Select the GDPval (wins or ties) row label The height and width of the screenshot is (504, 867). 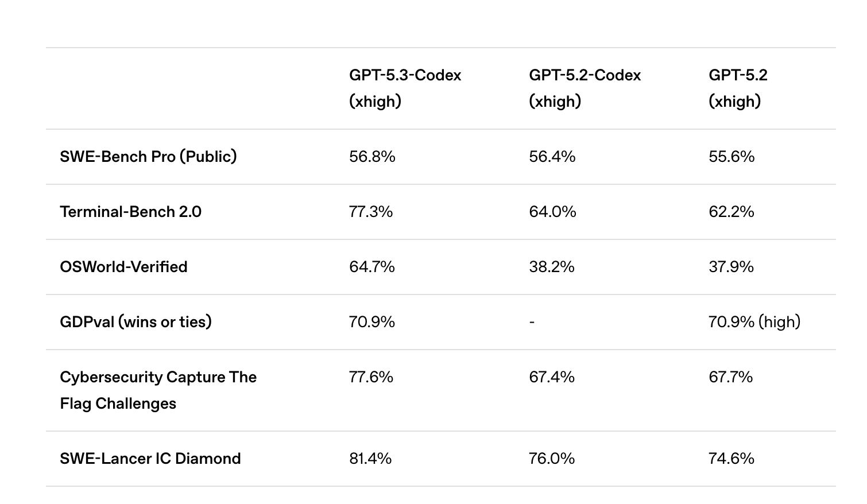pos(136,321)
